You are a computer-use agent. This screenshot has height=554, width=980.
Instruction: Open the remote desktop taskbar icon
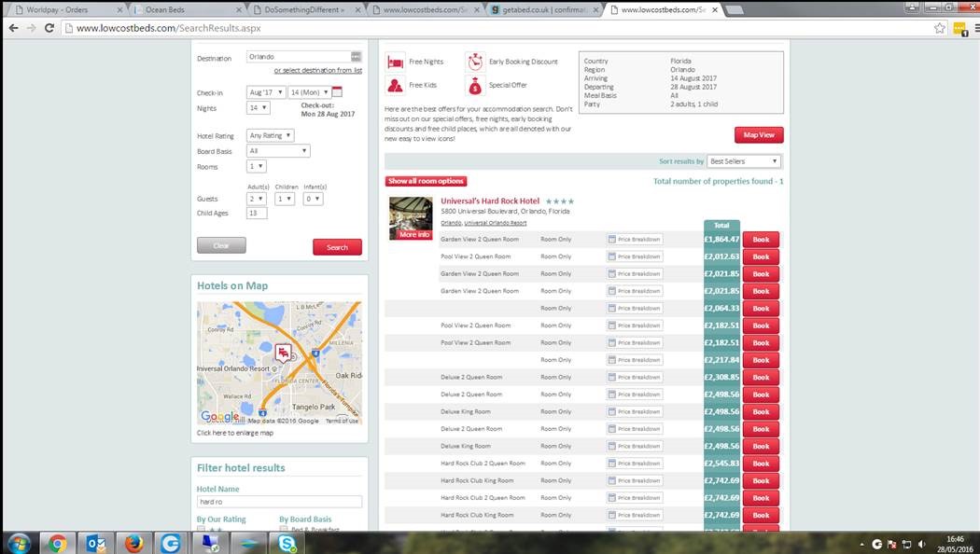(210, 544)
